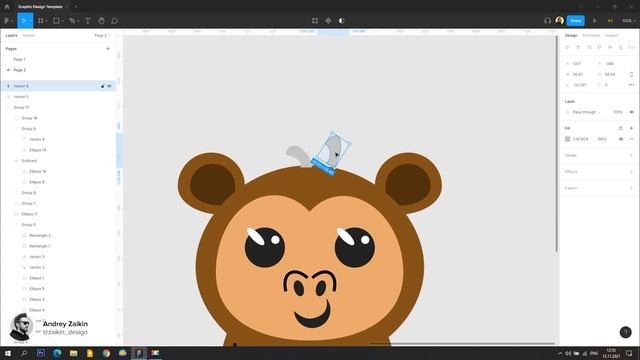Remove the C4C4C4 fill with the minus icon

click(631, 139)
